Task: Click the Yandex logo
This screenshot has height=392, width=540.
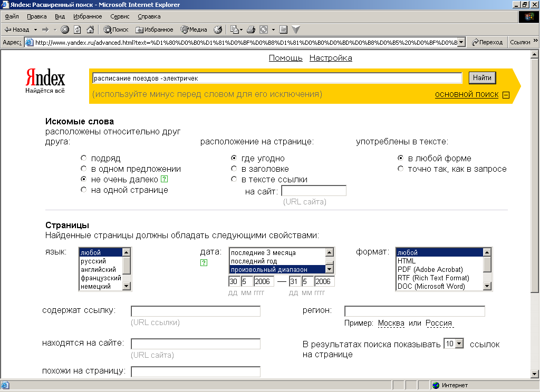Action: click(x=45, y=81)
